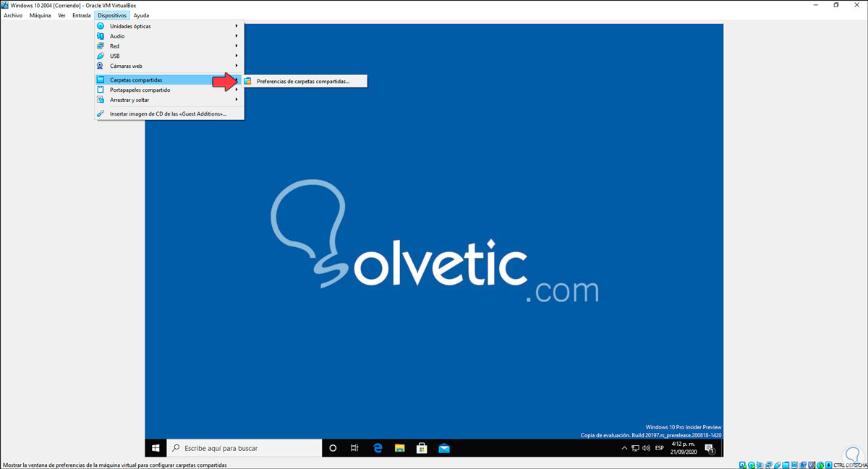Click the guest volume speaker icon
Image resolution: width=868 pixels, height=469 pixels.
tap(645, 448)
